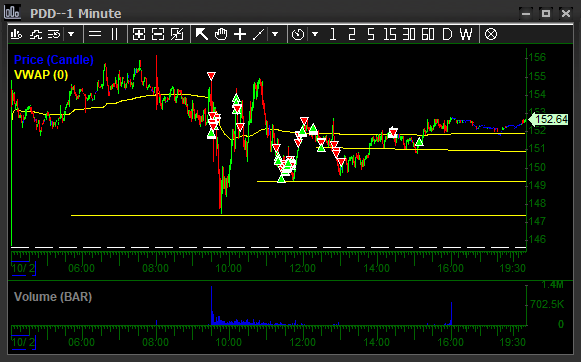Minimize the PDD chart window
Screen dimensions: 581x362
pyautogui.click(x=526, y=14)
